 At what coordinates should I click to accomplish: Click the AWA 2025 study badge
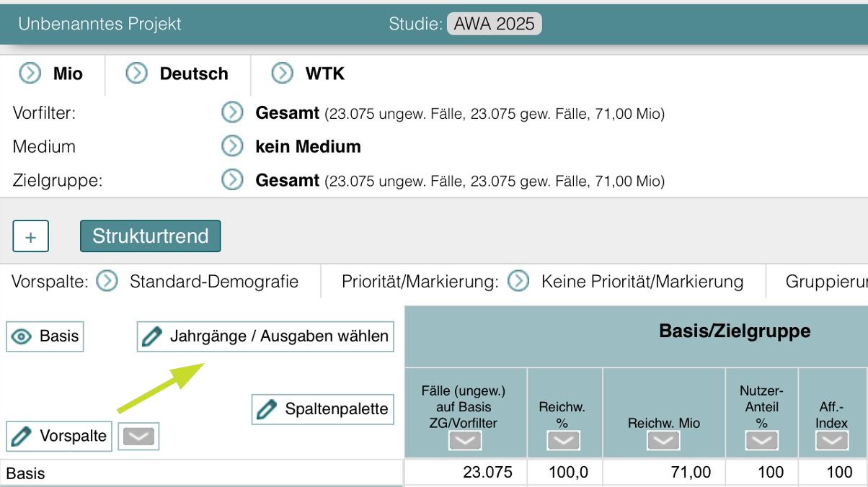[x=495, y=24]
